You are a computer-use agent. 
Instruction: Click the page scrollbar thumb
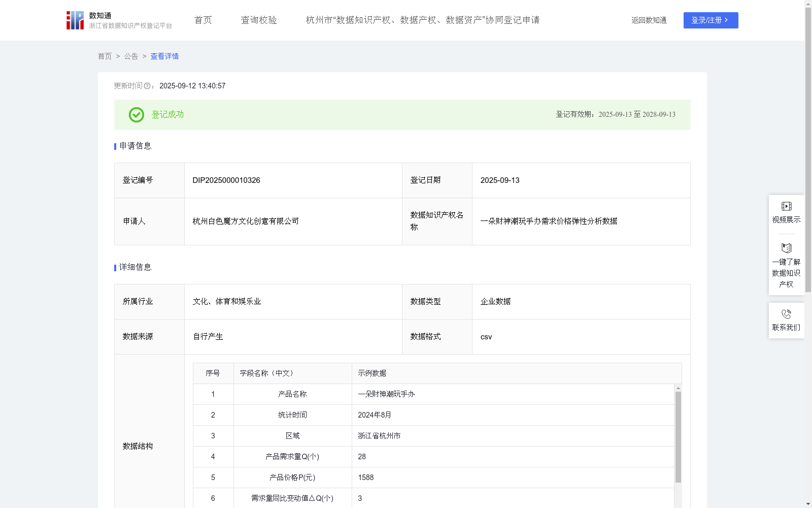pos(808,150)
